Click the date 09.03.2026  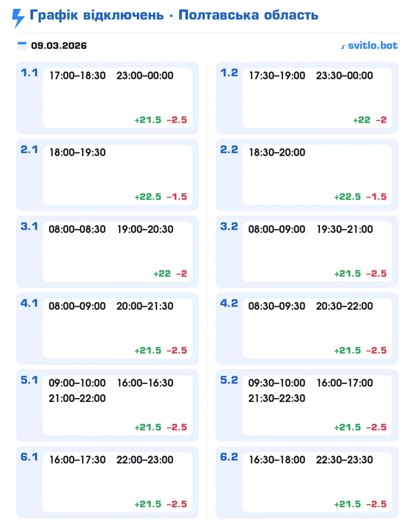(59, 45)
